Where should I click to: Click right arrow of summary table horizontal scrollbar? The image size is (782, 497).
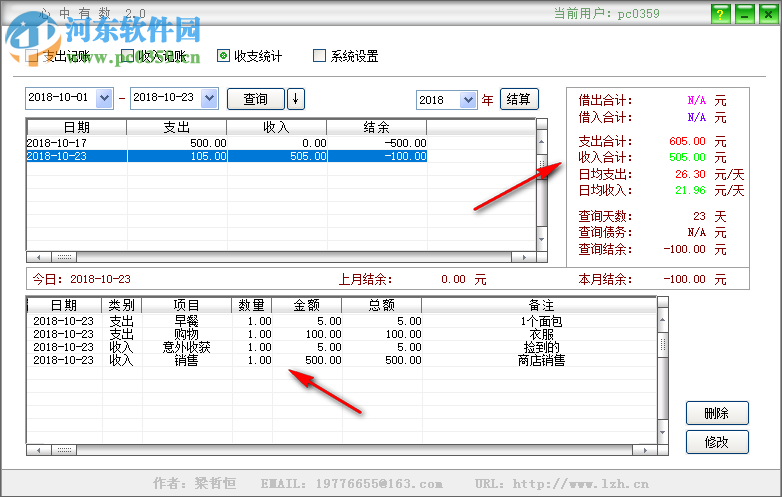point(524,257)
